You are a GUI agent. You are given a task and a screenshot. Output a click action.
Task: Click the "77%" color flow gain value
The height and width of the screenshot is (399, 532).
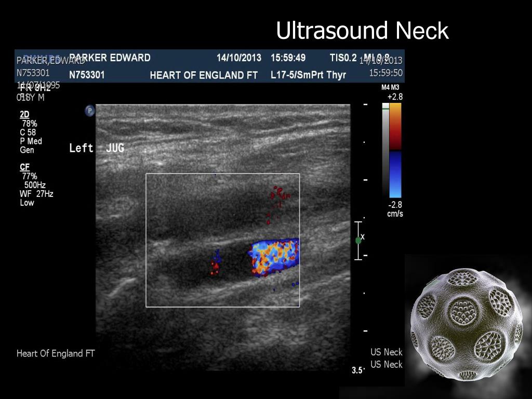tap(30, 176)
